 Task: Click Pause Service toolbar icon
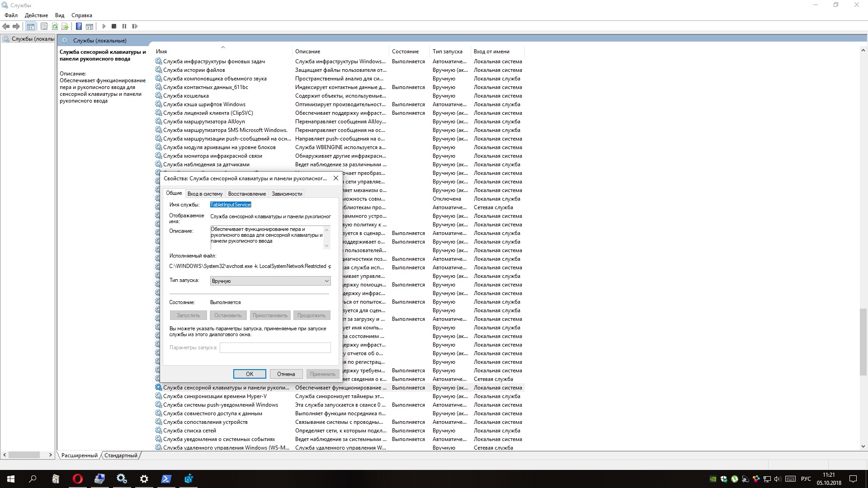coord(124,26)
